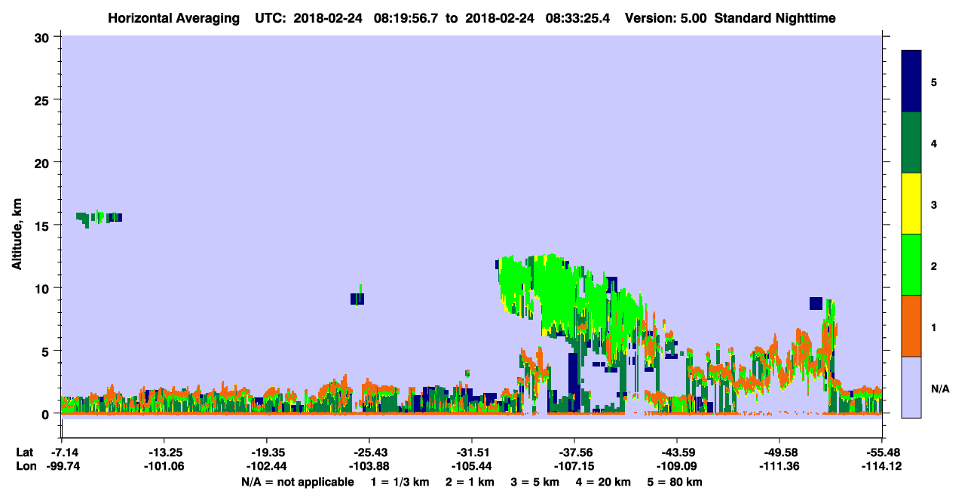
Task: Click the small cloud feature near 15 km altitude
Action: [x=99, y=218]
